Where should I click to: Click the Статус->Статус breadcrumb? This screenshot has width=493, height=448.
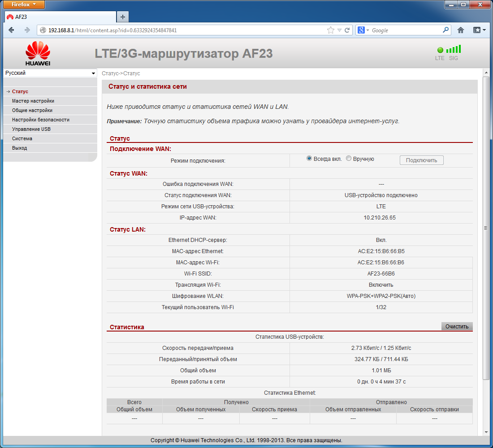click(121, 73)
